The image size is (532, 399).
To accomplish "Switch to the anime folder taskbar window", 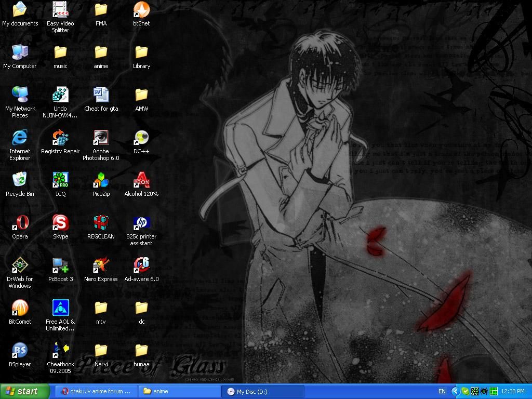I will [179, 391].
